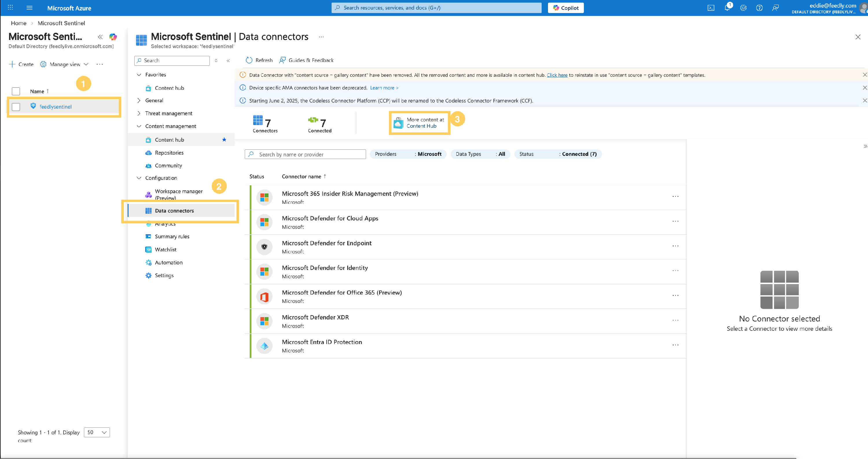This screenshot has width=868, height=459.
Task: Open the Display count dropdown
Action: click(x=97, y=432)
